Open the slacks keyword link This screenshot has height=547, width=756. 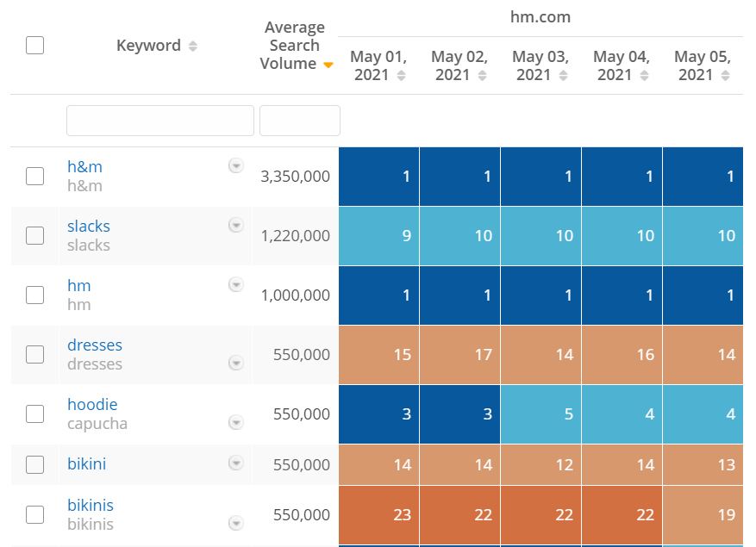pyautogui.click(x=89, y=226)
